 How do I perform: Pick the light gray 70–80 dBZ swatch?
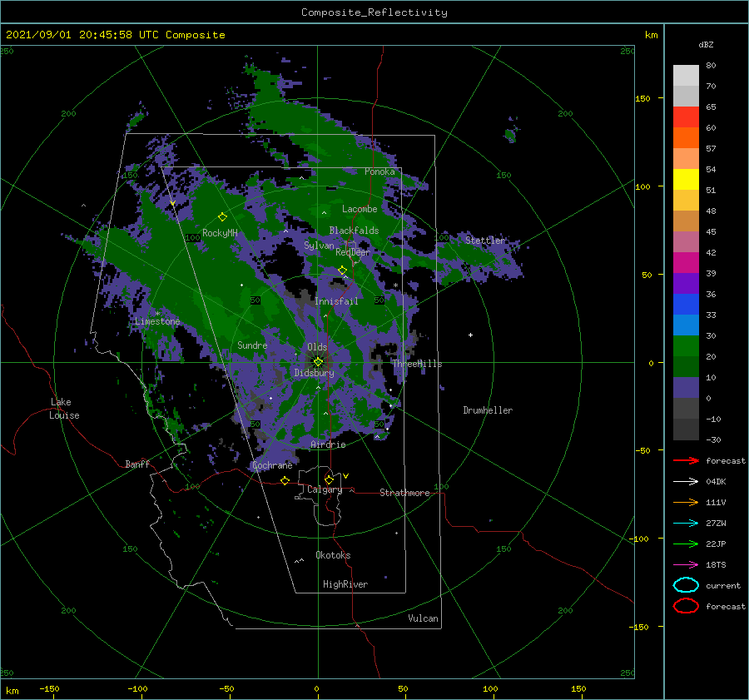(x=686, y=75)
